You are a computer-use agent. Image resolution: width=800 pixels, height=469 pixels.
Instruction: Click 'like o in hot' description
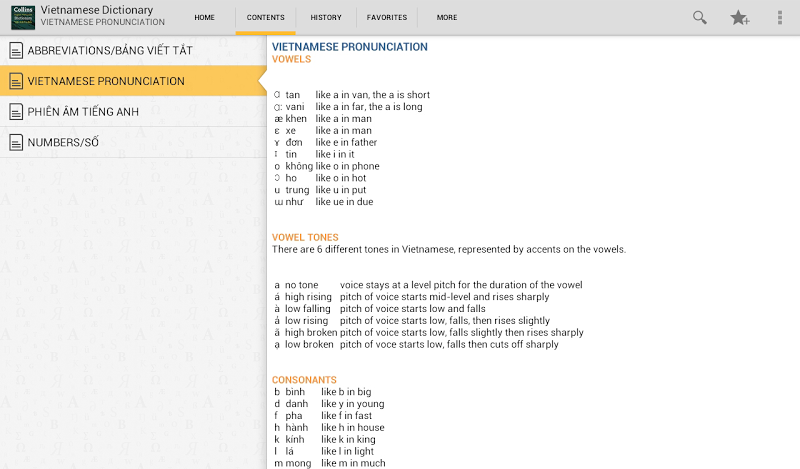(x=341, y=178)
